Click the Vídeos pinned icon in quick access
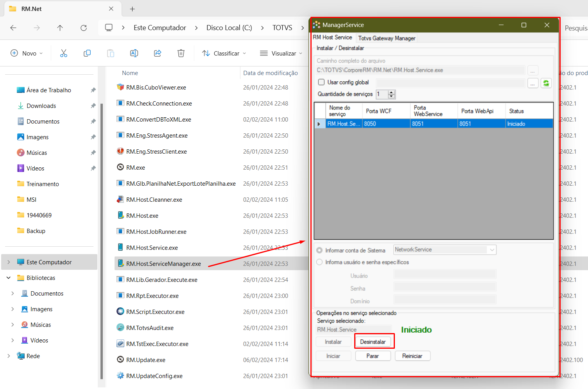This screenshot has width=588, height=389. [x=21, y=168]
